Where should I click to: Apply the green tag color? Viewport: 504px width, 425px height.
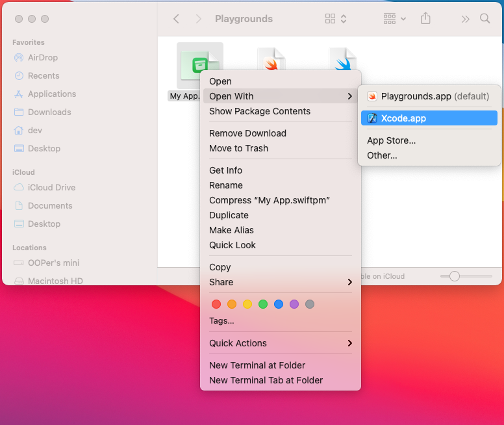coord(263,304)
